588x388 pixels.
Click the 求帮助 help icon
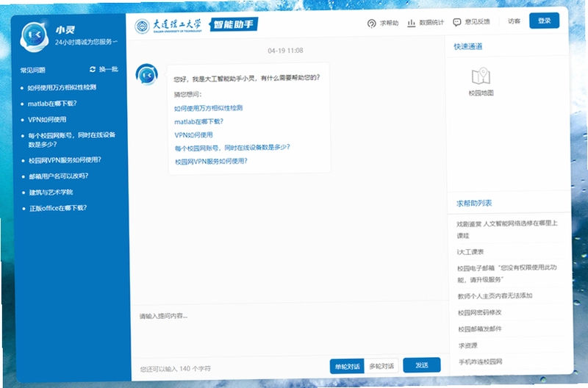coord(372,24)
